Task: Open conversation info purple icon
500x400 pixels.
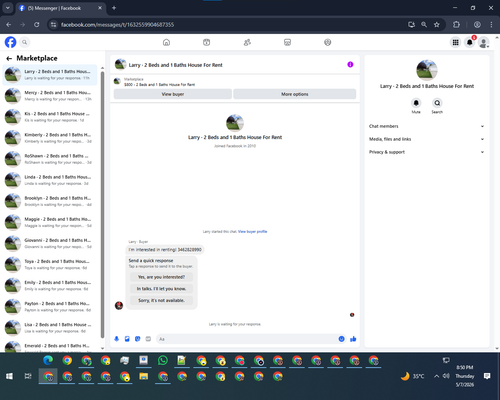Action: (x=350, y=64)
